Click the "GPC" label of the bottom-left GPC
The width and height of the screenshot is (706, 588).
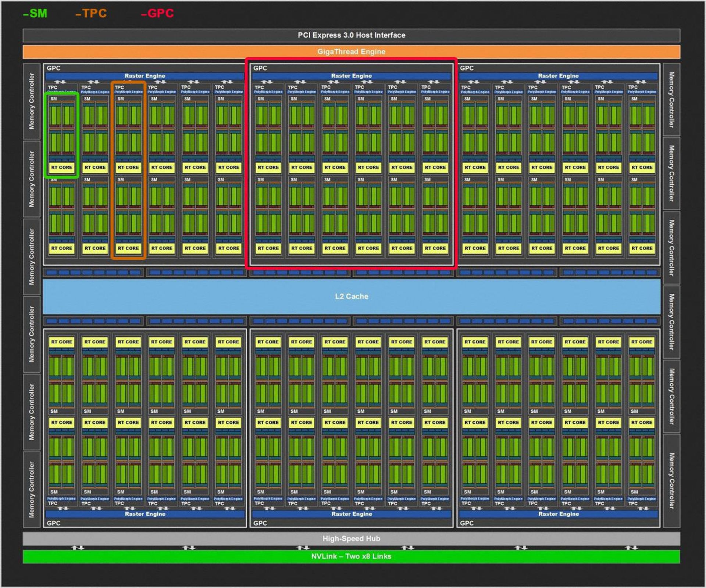pos(53,523)
